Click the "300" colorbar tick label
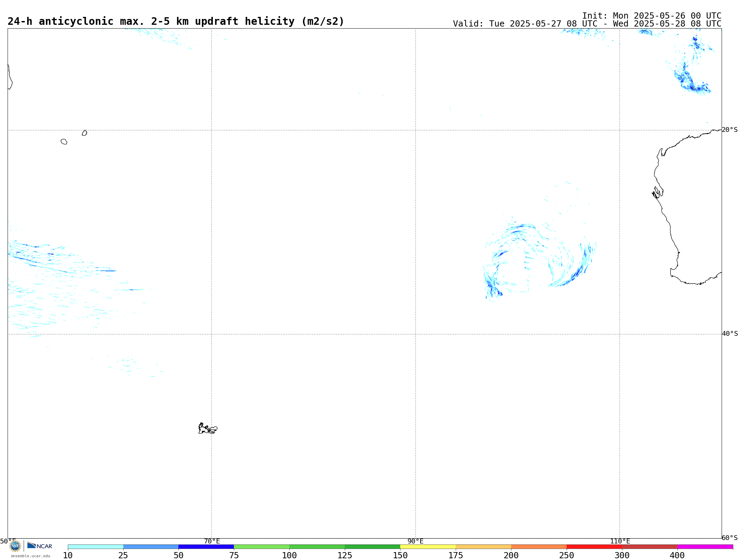Screen dimensions: 744x560 coord(622,556)
